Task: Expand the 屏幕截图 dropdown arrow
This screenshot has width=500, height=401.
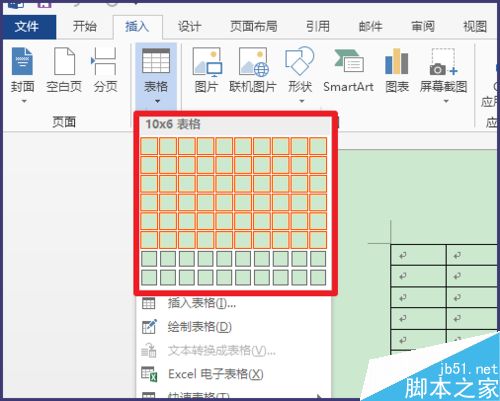Action: [446, 101]
